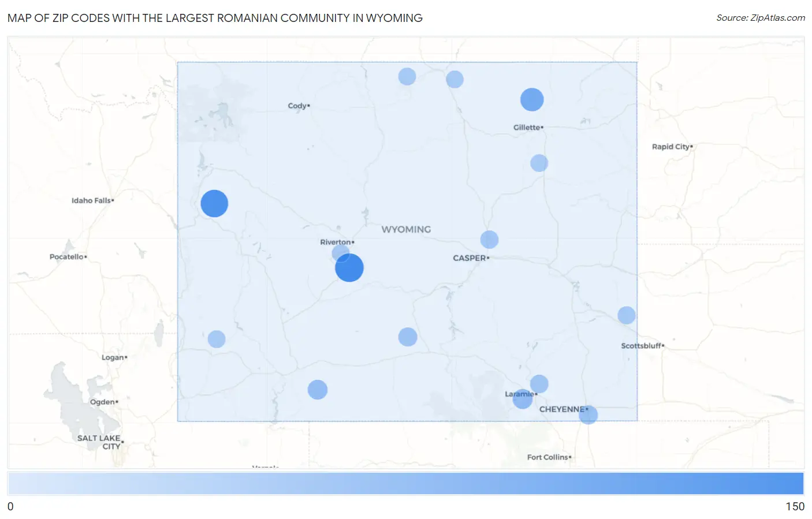
Task: Click the bubble at top, left of the Gillette bubble
Action: (455, 79)
